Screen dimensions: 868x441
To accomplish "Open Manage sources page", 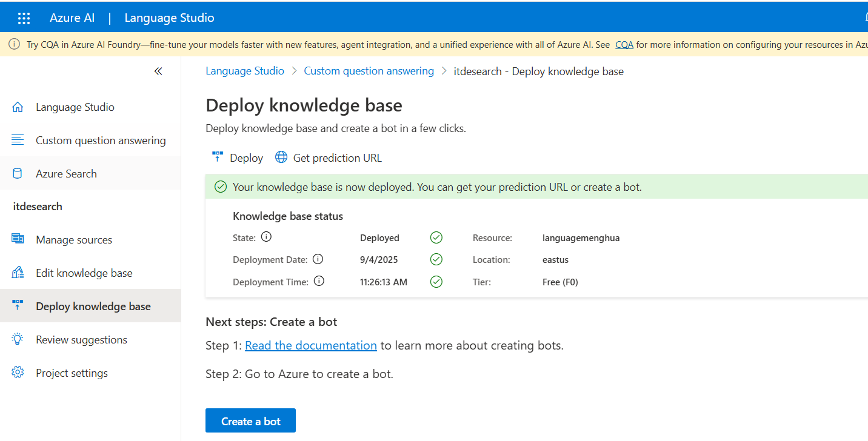I will point(74,240).
